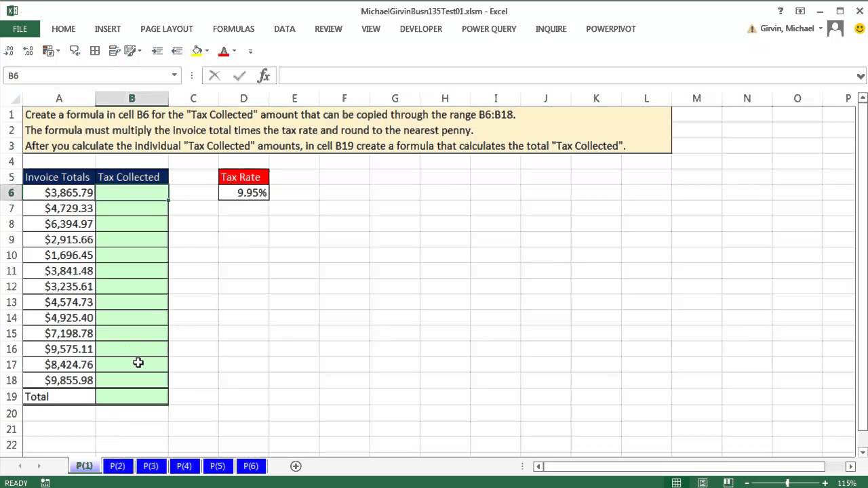Open Excel Help question mark icon

[x=781, y=11]
